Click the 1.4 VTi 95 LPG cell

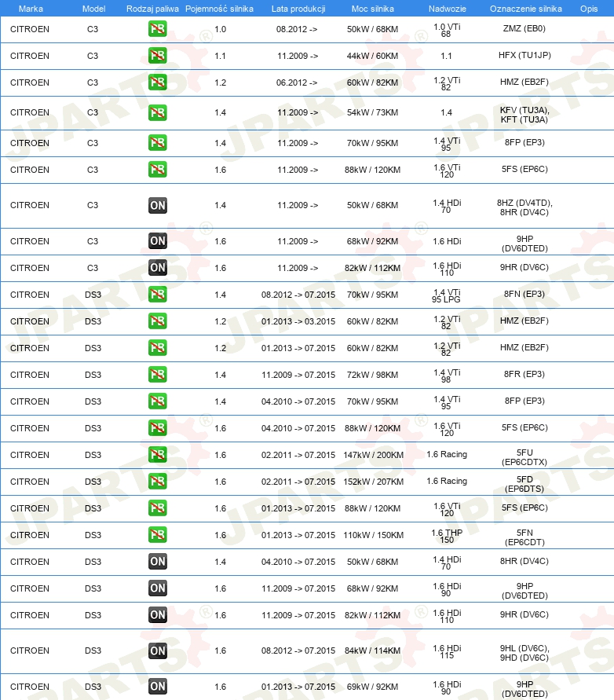446,296
